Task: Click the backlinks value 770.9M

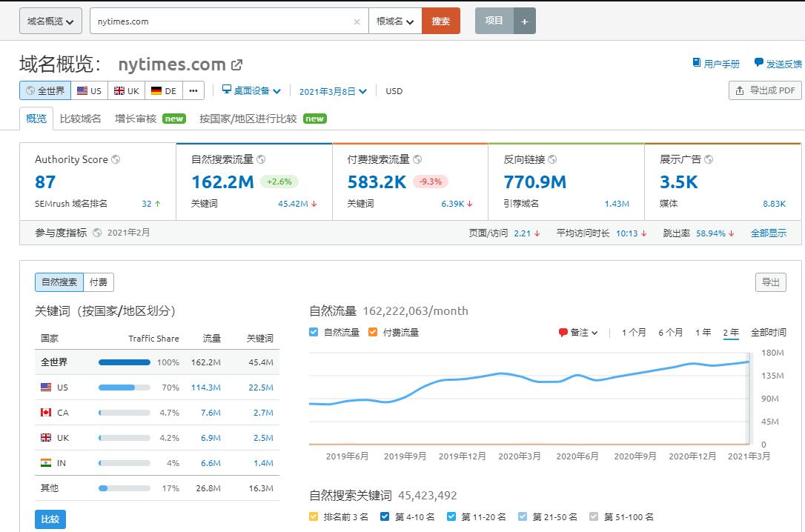Action: click(535, 182)
